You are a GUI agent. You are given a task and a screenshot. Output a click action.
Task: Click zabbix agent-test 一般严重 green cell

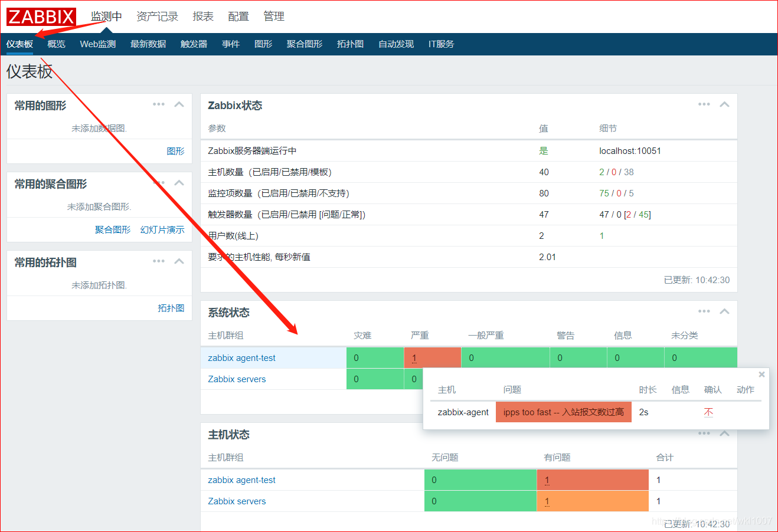[505, 358]
